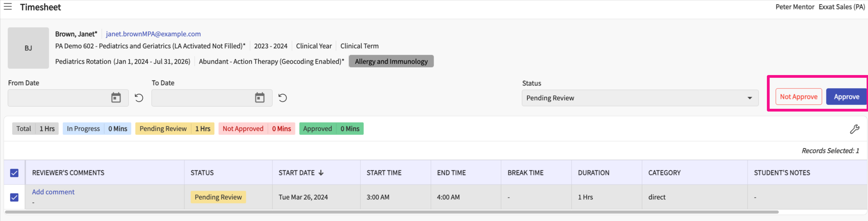
Task: Click the Not Approve button
Action: [799, 97]
